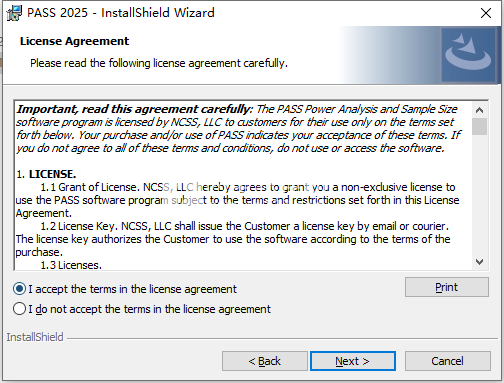This screenshot has height=383, width=504.
Task: Click the "1.3 Licenses." line in the text box
Action: [x=71, y=265]
